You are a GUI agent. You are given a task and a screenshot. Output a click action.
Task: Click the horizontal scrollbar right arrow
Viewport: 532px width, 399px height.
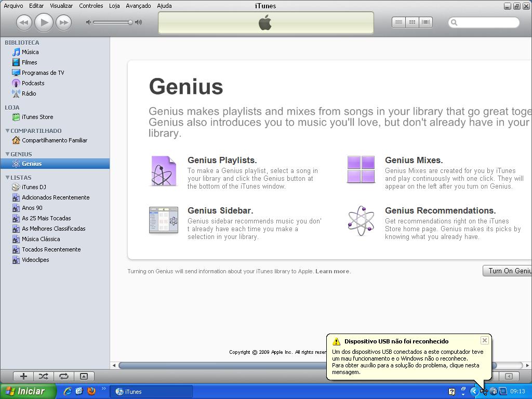pyautogui.click(x=527, y=365)
